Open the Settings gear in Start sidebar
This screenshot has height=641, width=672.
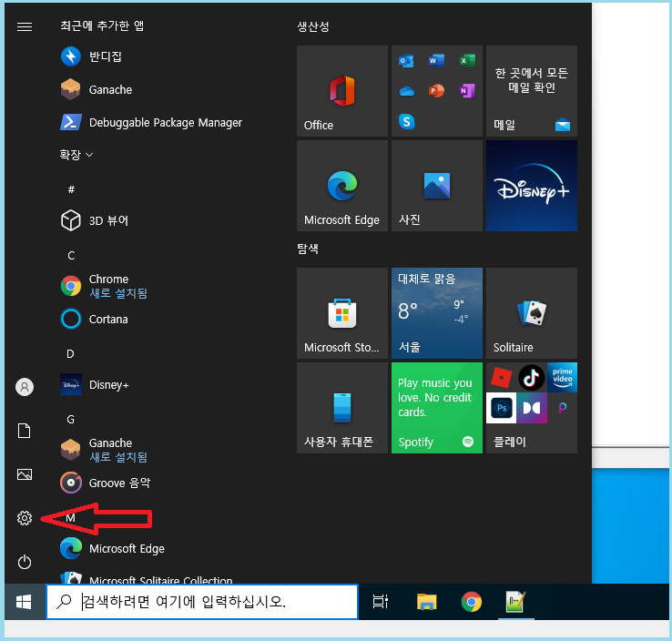point(25,518)
